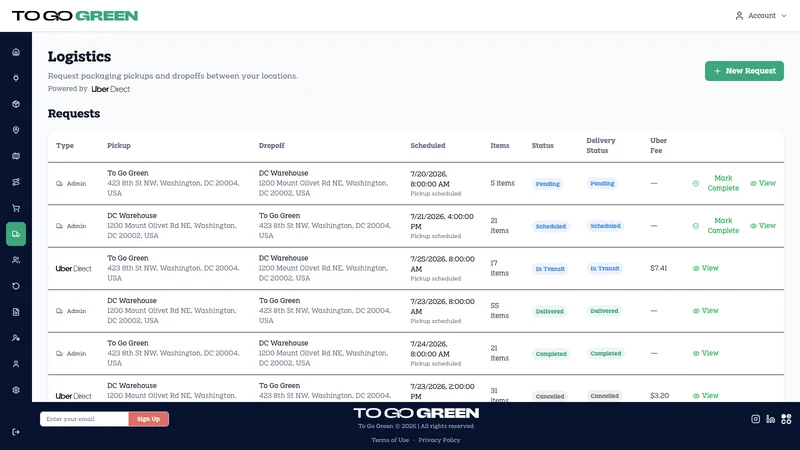Open the map icon in sidebar
The width and height of the screenshot is (800, 450).
point(16,156)
